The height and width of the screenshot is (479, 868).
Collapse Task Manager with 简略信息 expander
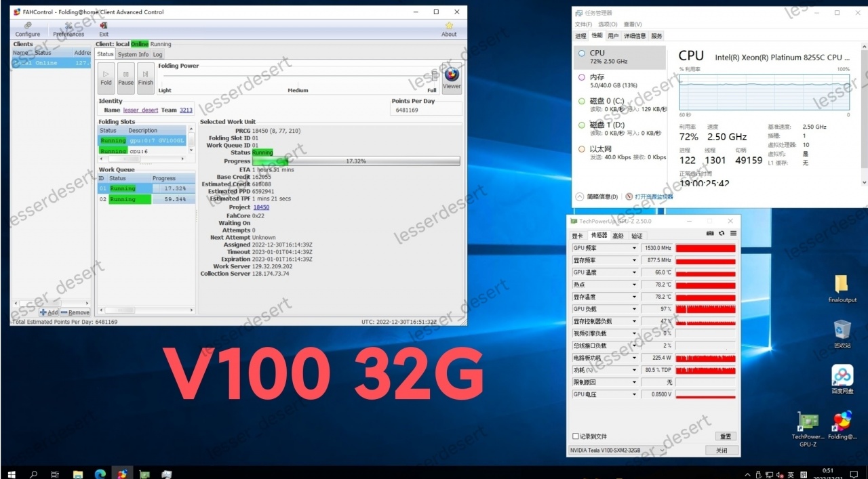(x=597, y=197)
